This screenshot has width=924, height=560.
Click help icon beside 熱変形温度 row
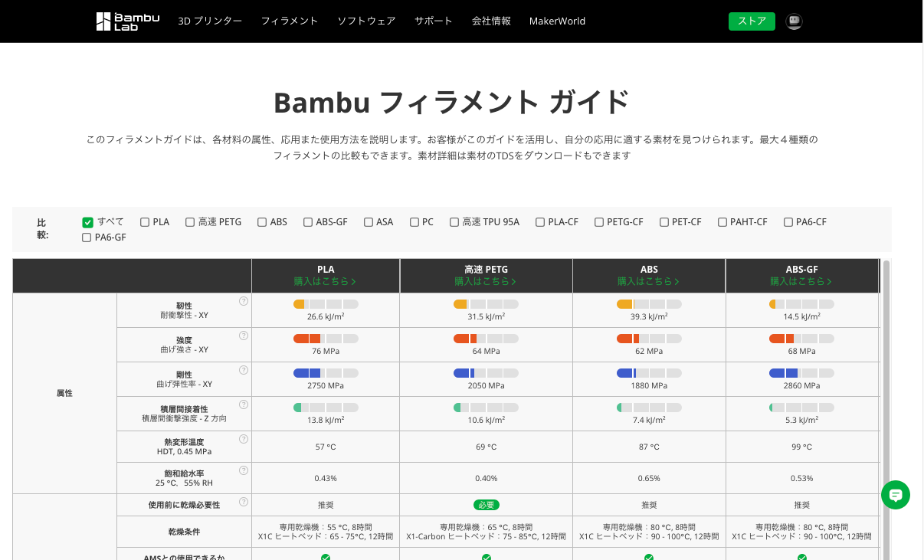pos(244,439)
